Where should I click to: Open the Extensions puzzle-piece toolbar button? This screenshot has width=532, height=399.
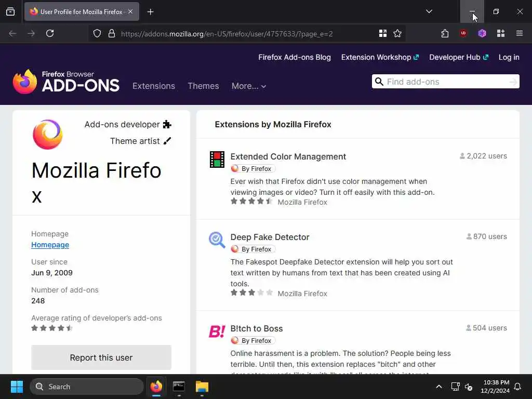tap(445, 33)
